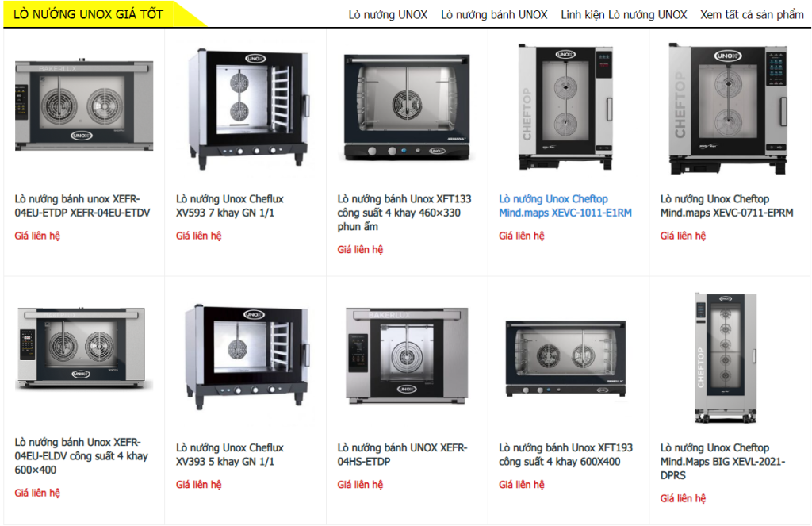812x526 pixels.
Task: Open the Cheftop XEVC-0711-EPRM oven image
Action: 728,109
